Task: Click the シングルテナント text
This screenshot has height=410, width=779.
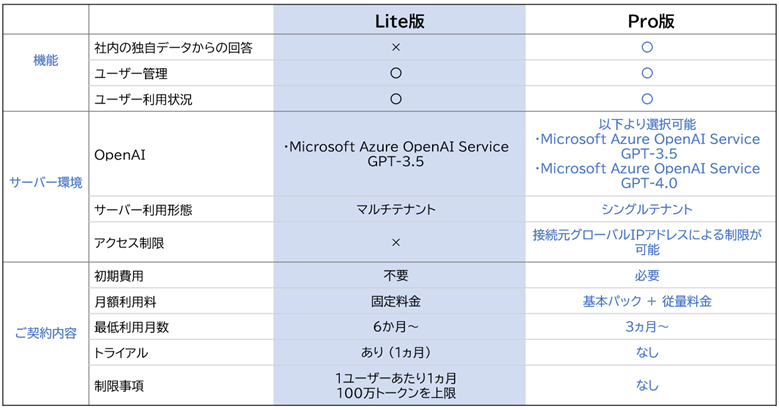Action: tap(647, 210)
